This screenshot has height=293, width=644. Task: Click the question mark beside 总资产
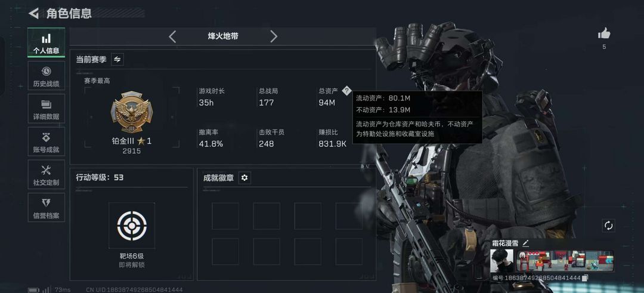(x=347, y=91)
